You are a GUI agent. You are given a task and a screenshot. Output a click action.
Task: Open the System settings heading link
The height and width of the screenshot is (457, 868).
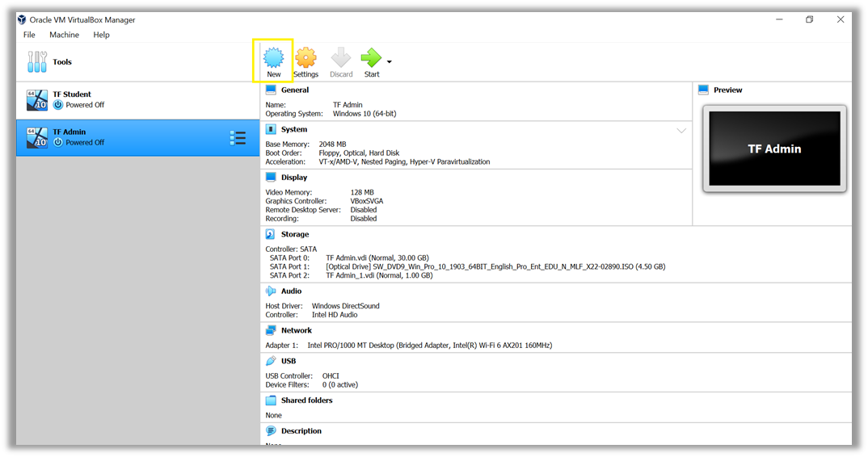[294, 129]
